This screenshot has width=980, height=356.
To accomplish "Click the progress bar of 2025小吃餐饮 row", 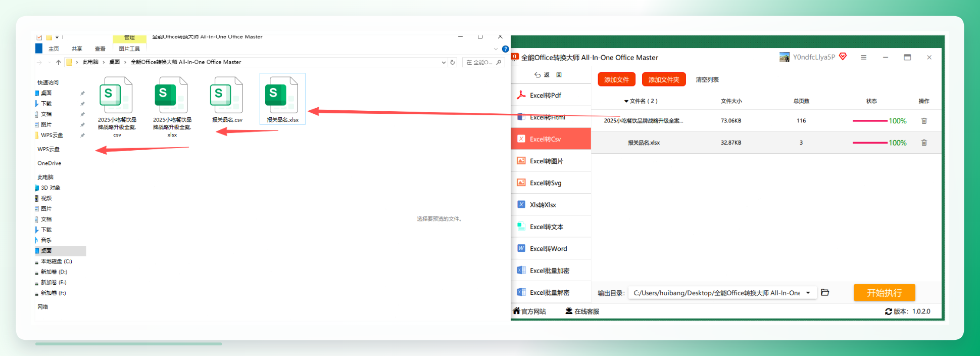I will (x=870, y=121).
